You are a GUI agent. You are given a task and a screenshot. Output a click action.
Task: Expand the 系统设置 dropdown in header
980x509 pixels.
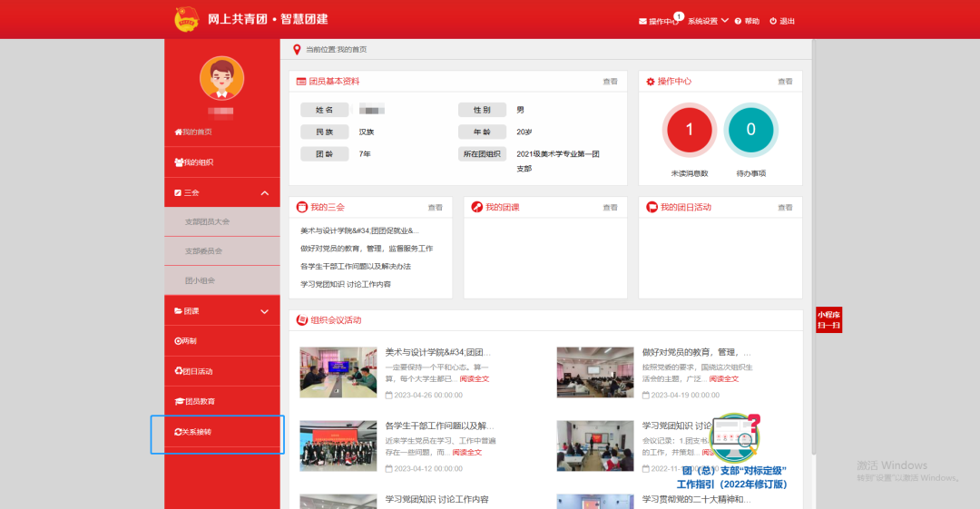pos(707,21)
